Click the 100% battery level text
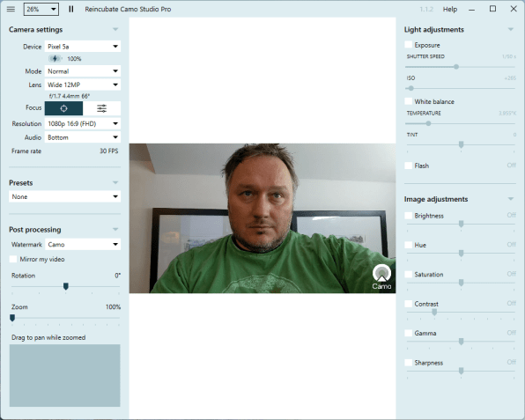Screen dimensions: 525x420 [74, 59]
